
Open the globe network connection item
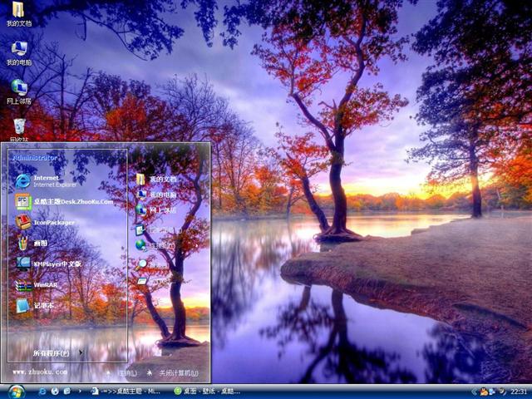(x=155, y=245)
